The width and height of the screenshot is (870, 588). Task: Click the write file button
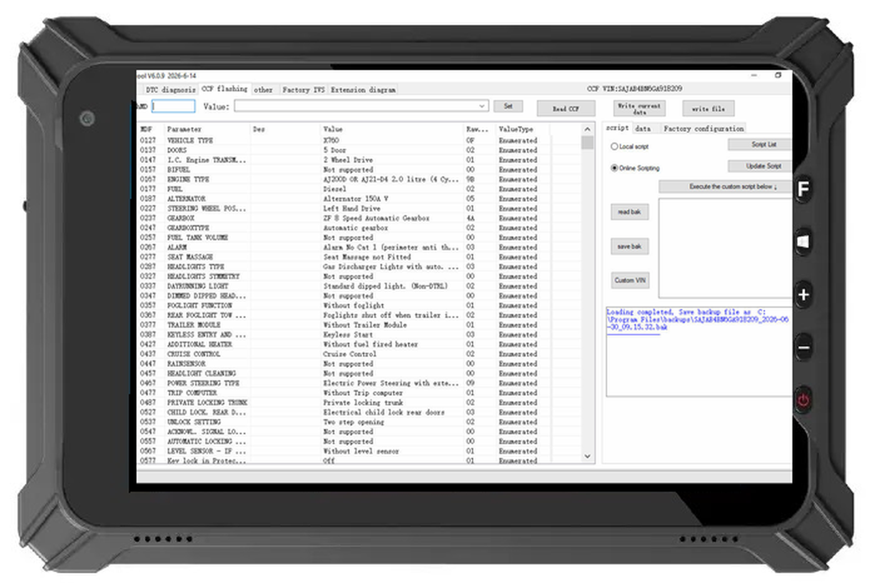click(x=708, y=108)
